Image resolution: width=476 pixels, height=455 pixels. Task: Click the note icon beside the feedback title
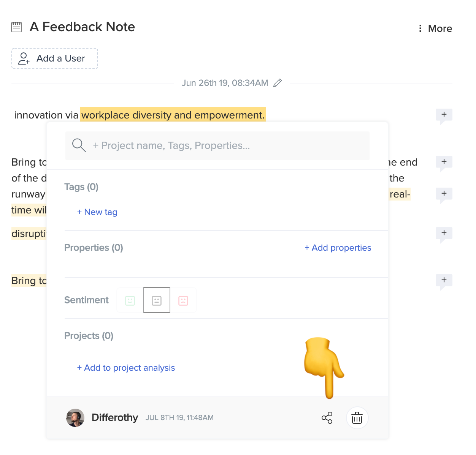point(16,27)
